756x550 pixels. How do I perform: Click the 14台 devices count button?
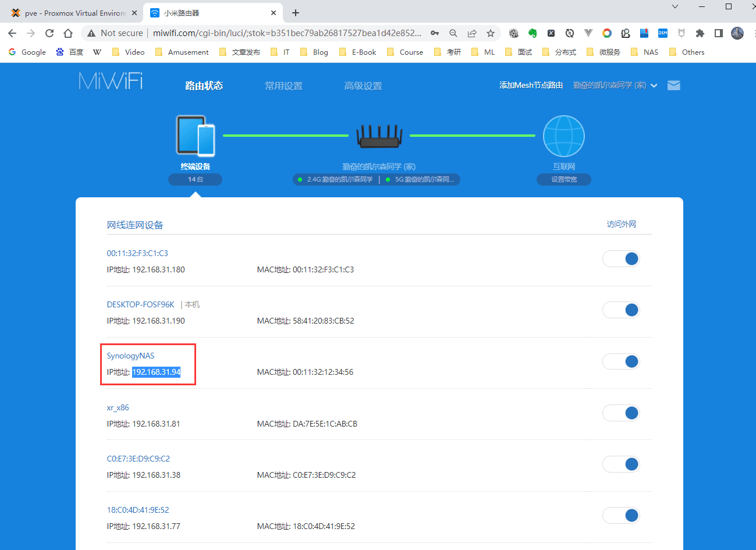pos(196,179)
